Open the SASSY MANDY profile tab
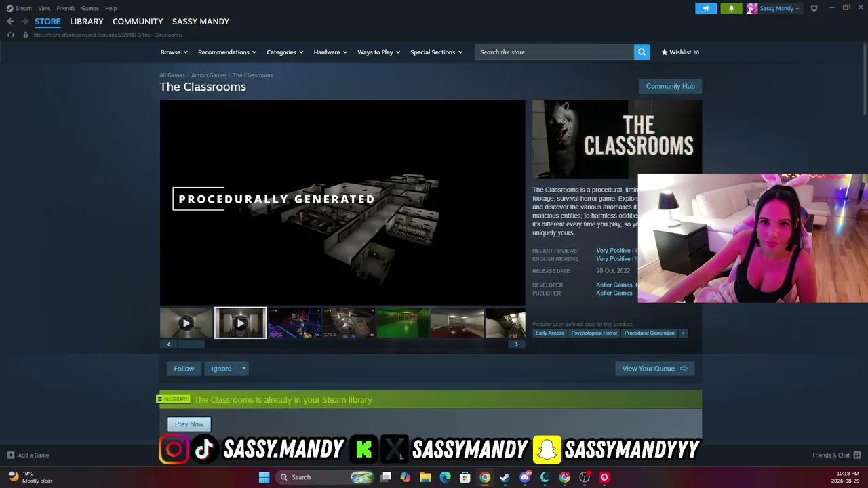The height and width of the screenshot is (488, 868). coord(201,22)
